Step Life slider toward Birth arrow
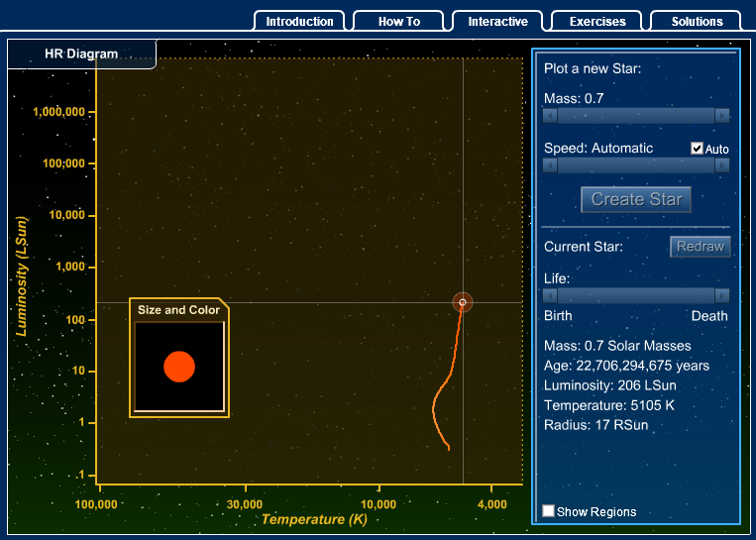Viewport: 756px width, 540px height. (550, 295)
